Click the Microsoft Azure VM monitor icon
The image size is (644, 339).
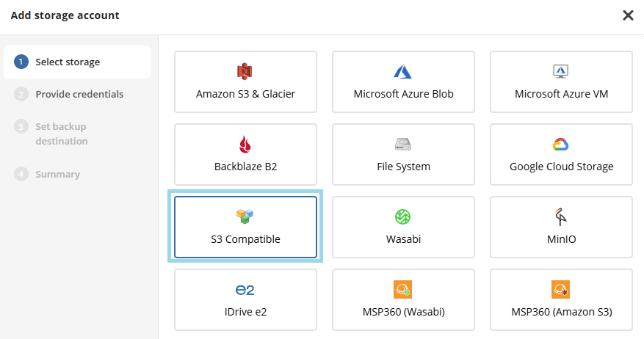coord(561,71)
